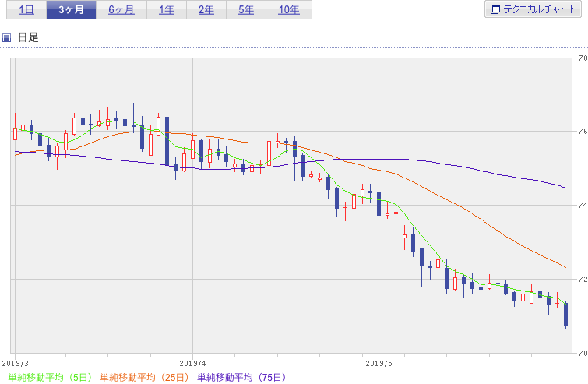Click the 日足 heading text
Viewport: 588px width, 384px height.
(28, 37)
